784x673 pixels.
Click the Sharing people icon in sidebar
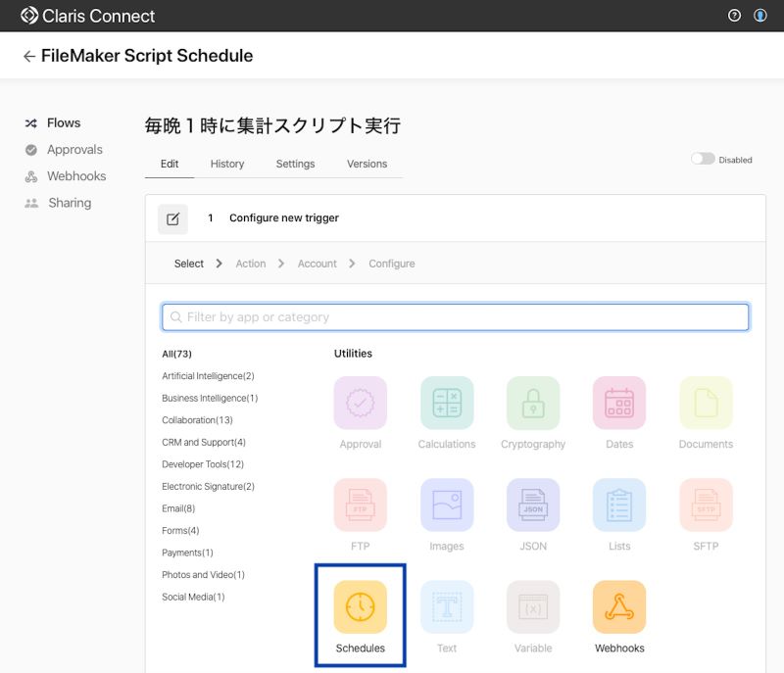pyautogui.click(x=31, y=203)
